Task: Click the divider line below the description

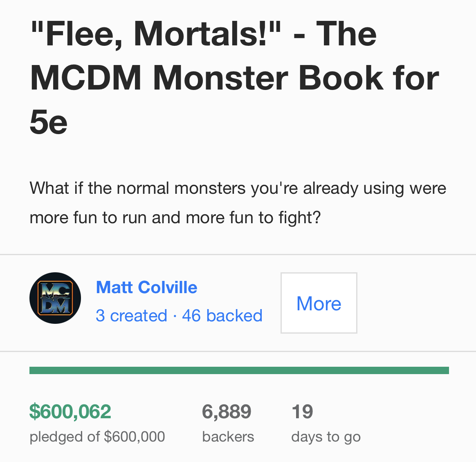Action: [238, 254]
